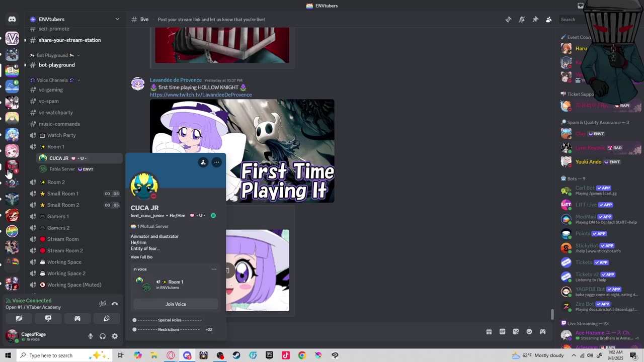Click add friend icon on CUCA JR profile
Image resolution: width=644 pixels, height=362 pixels.
tap(203, 162)
